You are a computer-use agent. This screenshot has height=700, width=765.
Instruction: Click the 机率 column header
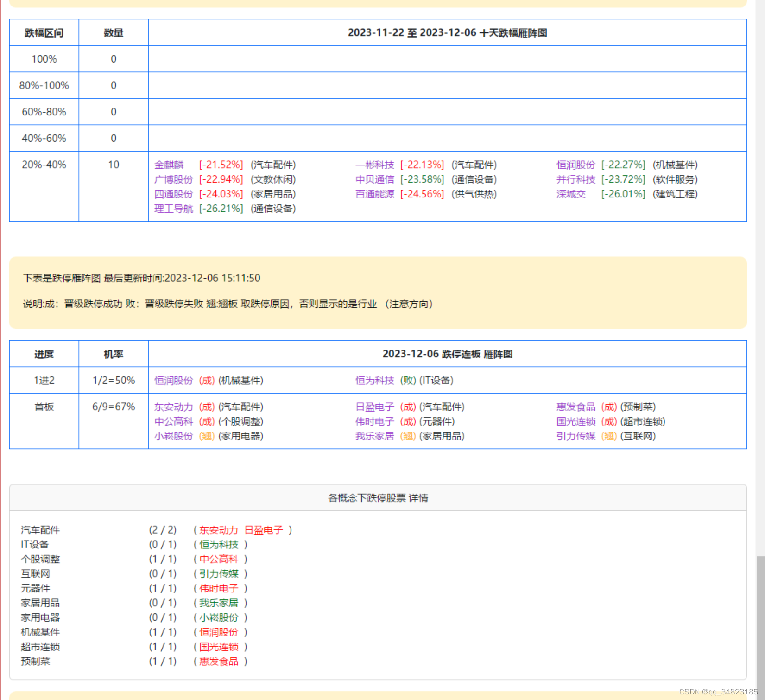(x=114, y=355)
